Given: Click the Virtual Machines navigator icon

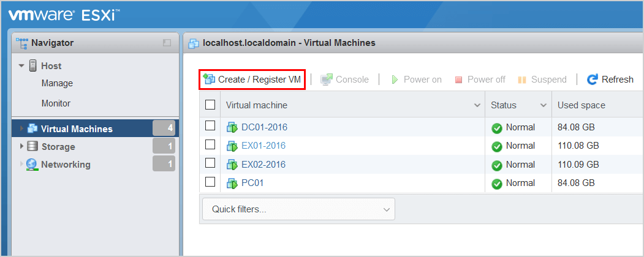Looking at the screenshot, I should tap(32, 128).
